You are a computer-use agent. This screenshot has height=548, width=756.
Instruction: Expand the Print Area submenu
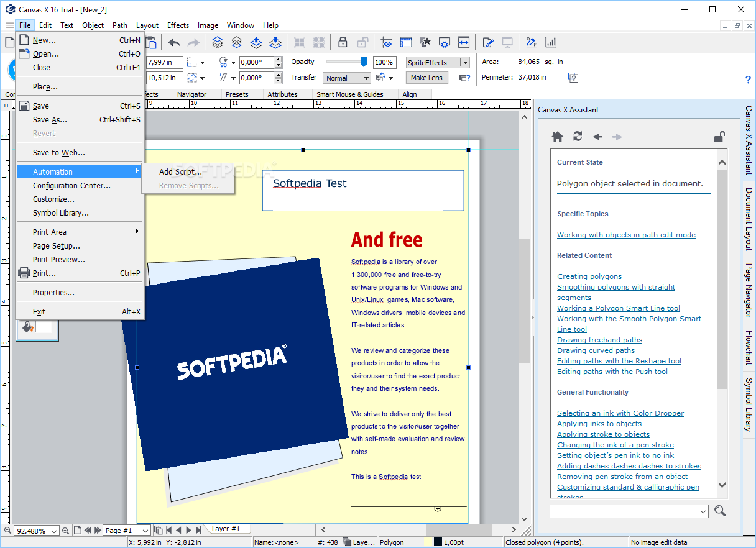pyautogui.click(x=80, y=232)
